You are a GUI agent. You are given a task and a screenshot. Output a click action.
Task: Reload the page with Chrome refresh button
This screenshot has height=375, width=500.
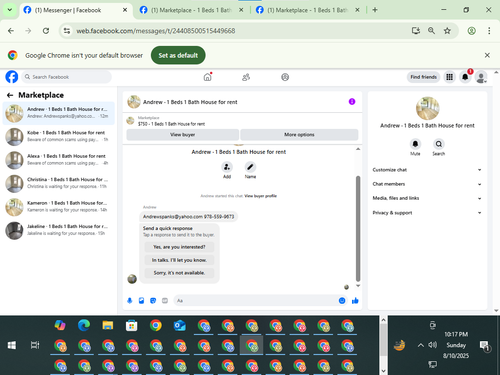[x=46, y=31]
